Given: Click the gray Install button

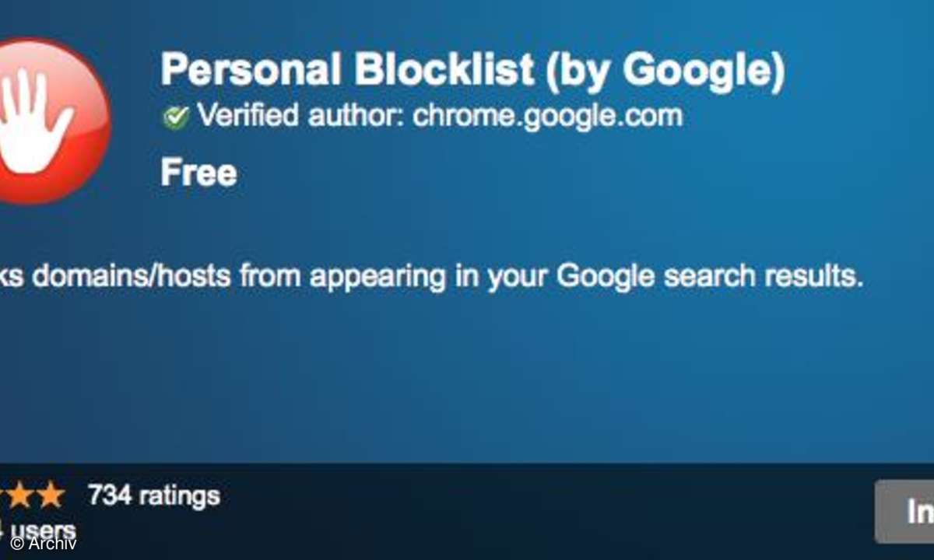Looking at the screenshot, I should [904, 511].
